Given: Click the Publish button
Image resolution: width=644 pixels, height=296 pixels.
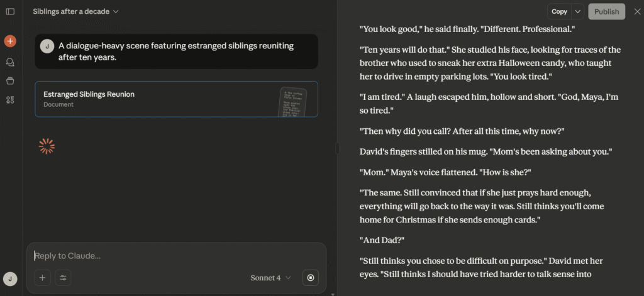Looking at the screenshot, I should tap(606, 11).
